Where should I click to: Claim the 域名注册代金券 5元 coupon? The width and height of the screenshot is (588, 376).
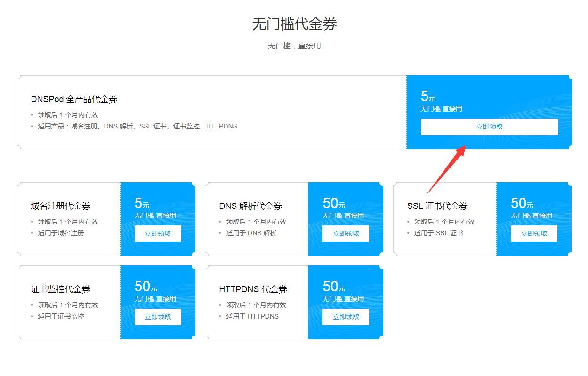[x=158, y=233]
